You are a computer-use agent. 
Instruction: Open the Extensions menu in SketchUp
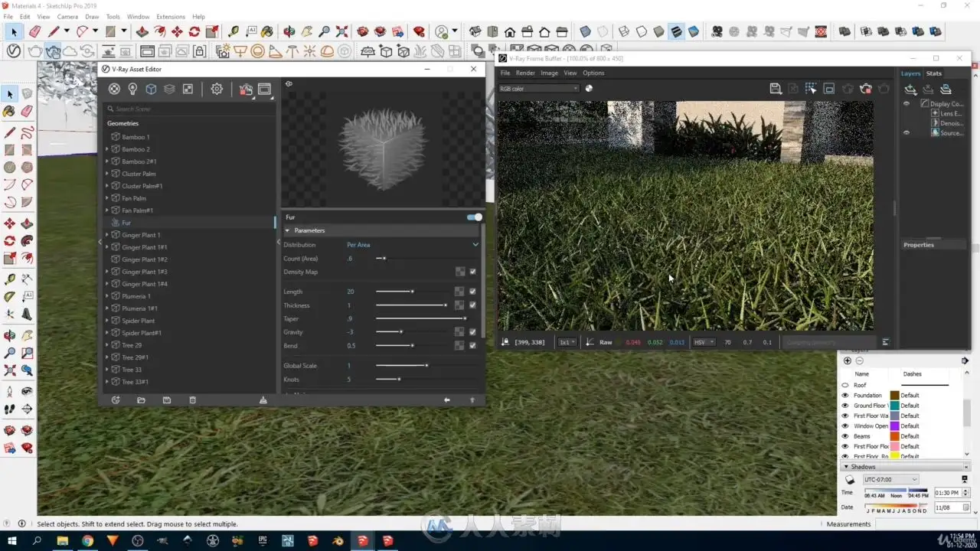[x=170, y=17]
